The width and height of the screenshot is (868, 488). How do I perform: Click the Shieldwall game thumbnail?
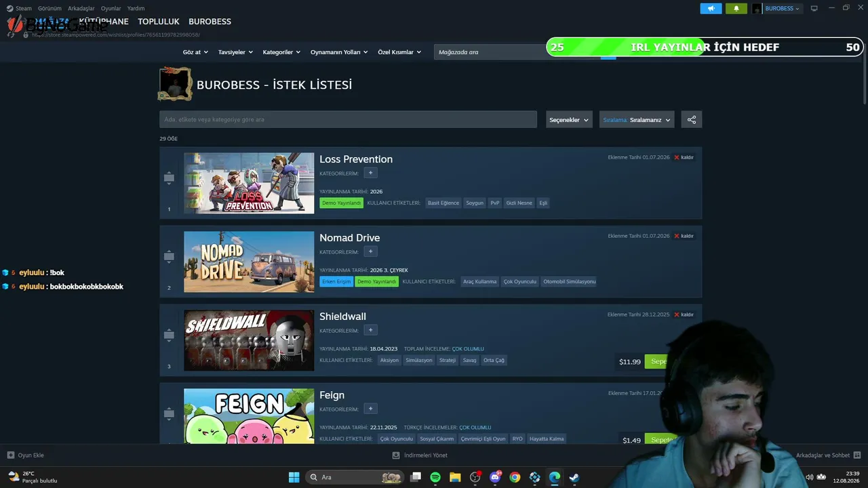pos(249,340)
